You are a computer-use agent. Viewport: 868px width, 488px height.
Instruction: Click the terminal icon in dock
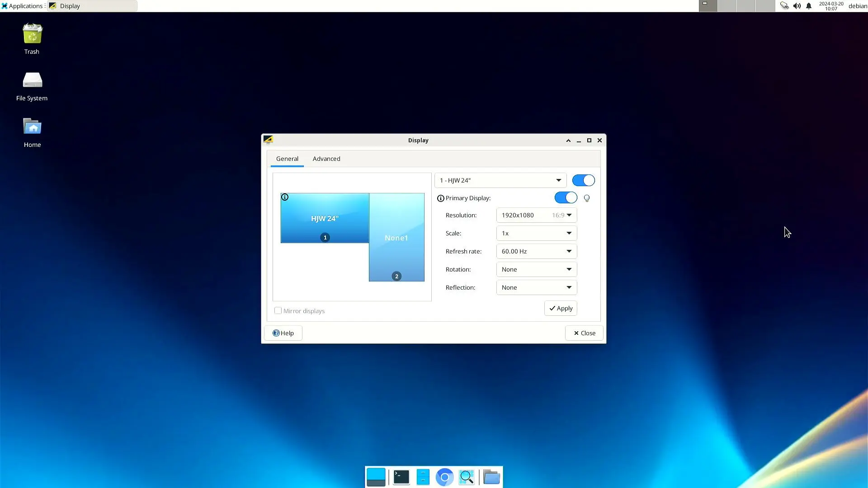pyautogui.click(x=400, y=477)
